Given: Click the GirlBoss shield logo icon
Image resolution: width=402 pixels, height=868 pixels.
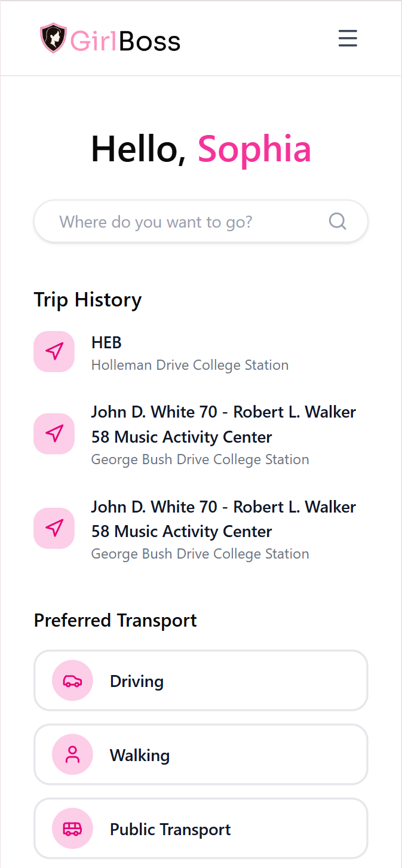Looking at the screenshot, I should pos(53,38).
